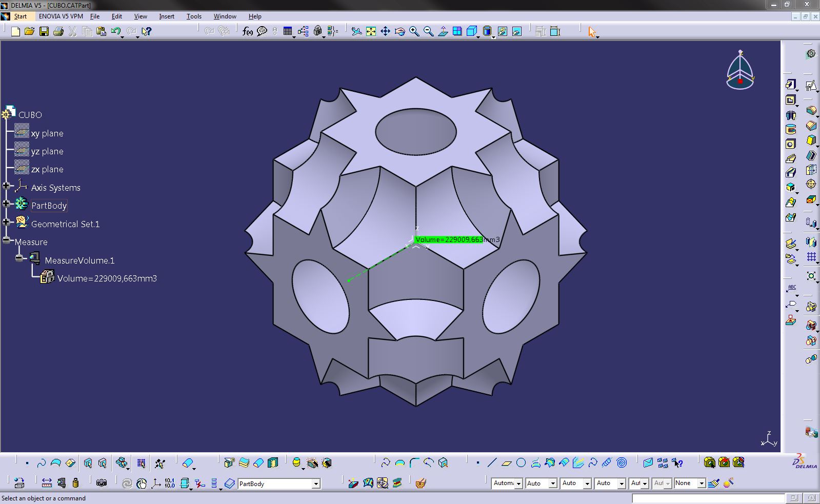820x504 pixels.
Task: Open the Tools menu
Action: (194, 16)
